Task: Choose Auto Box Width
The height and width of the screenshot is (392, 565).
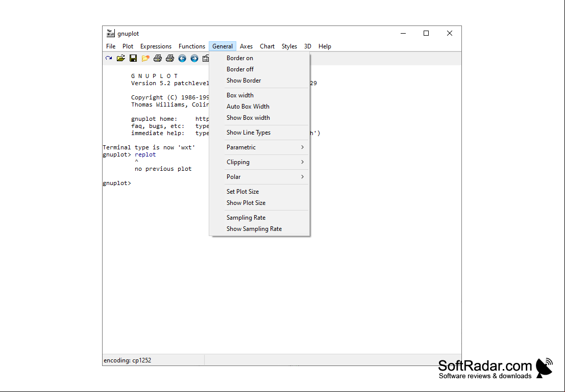Action: coord(259,106)
